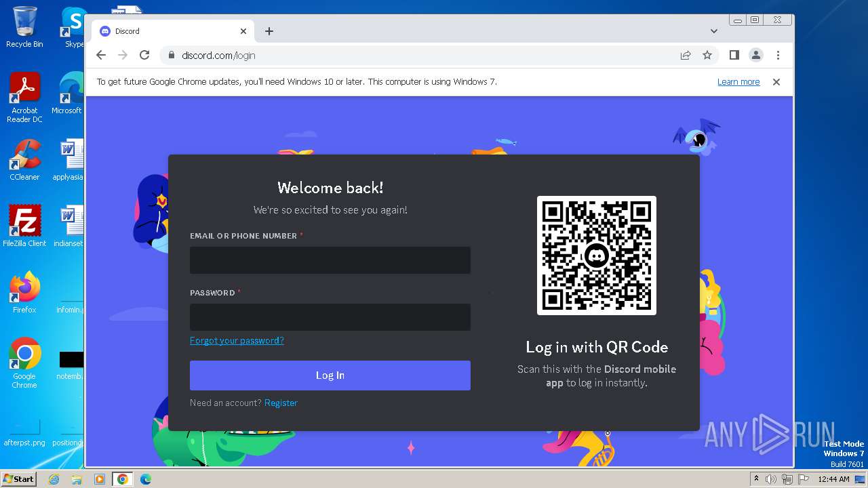Image resolution: width=868 pixels, height=488 pixels.
Task: Launch Internet Explorer from taskbar
Action: [54, 479]
